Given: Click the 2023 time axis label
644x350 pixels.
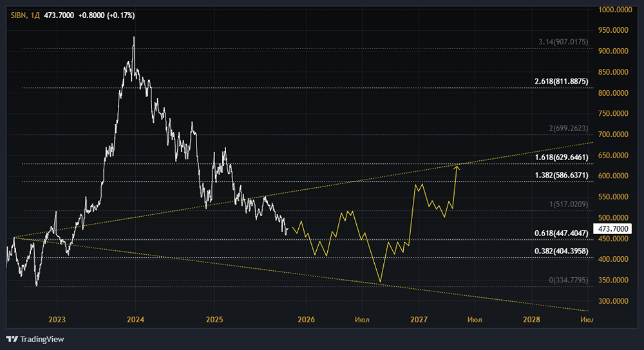Looking at the screenshot, I should (x=57, y=320).
